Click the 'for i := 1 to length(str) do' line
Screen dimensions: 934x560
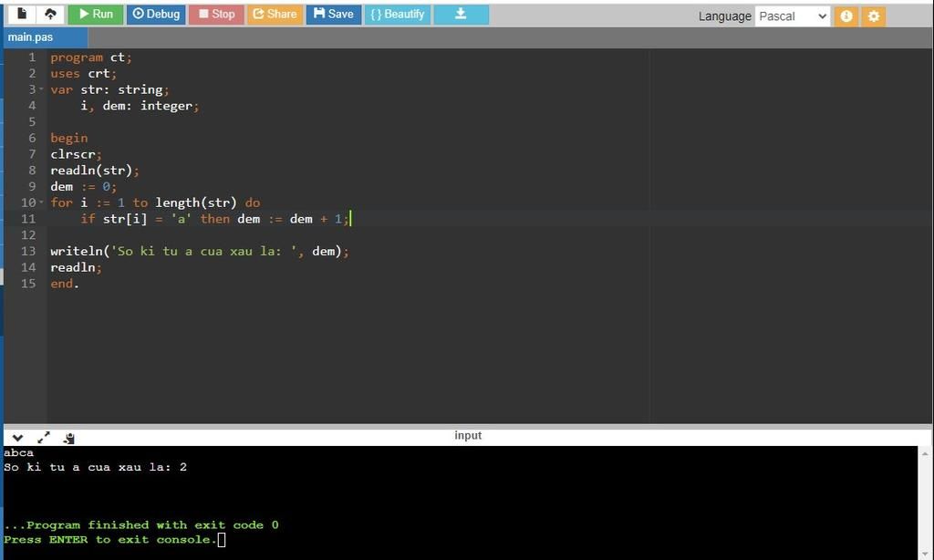[x=155, y=202]
